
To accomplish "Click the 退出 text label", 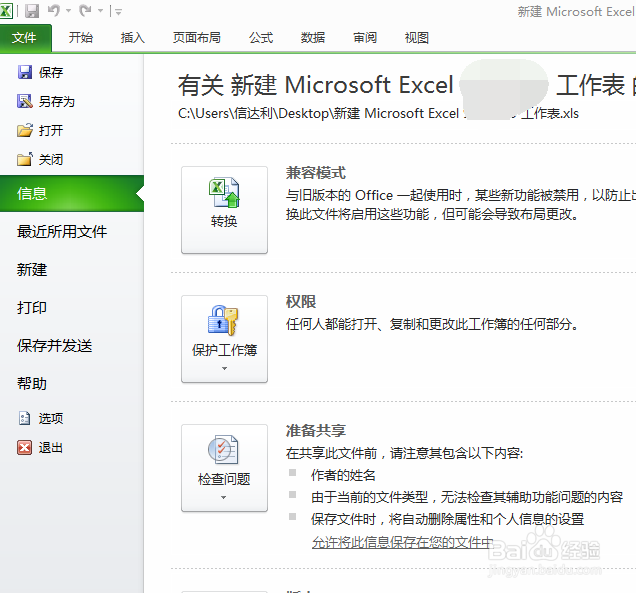I will [x=51, y=448].
